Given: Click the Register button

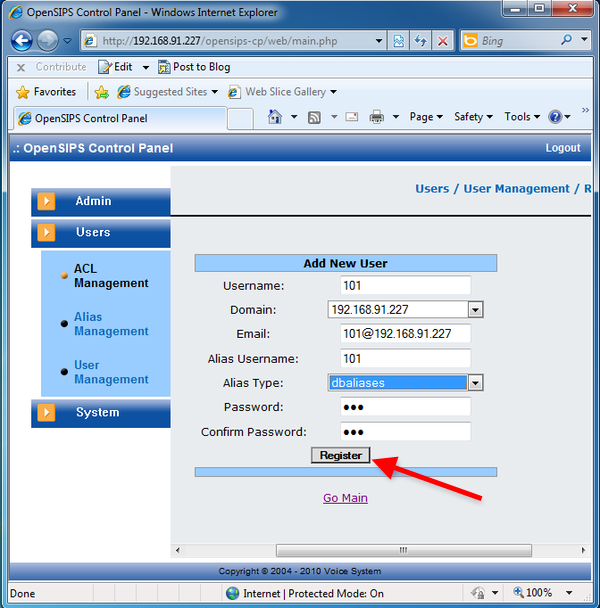Looking at the screenshot, I should [x=341, y=455].
